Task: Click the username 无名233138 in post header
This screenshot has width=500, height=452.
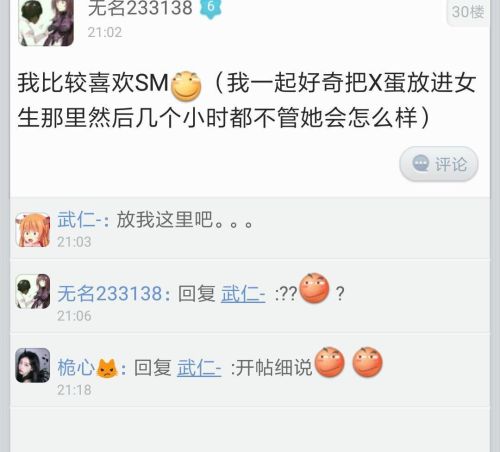Action: [140, 8]
